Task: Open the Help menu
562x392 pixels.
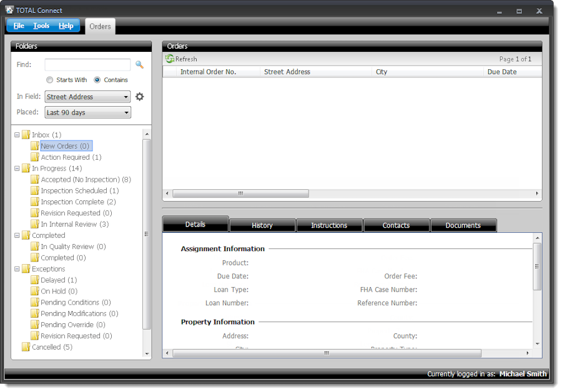Action: pyautogui.click(x=66, y=26)
